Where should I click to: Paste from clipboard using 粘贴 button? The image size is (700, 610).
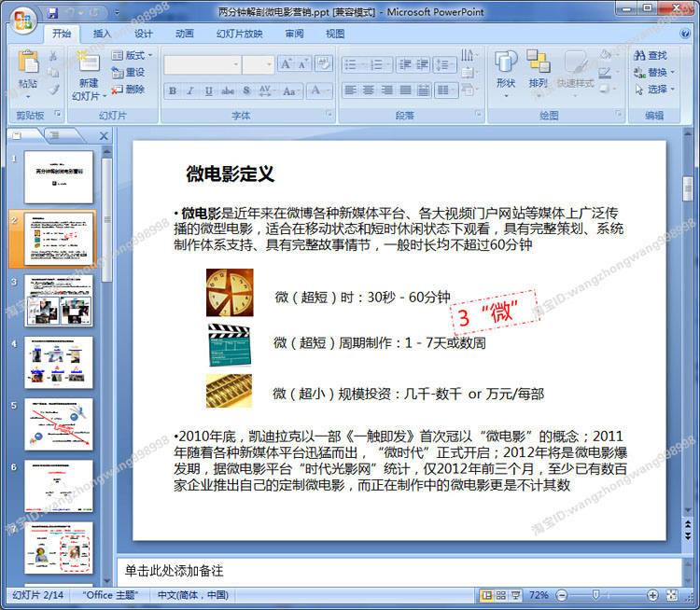pos(28,74)
